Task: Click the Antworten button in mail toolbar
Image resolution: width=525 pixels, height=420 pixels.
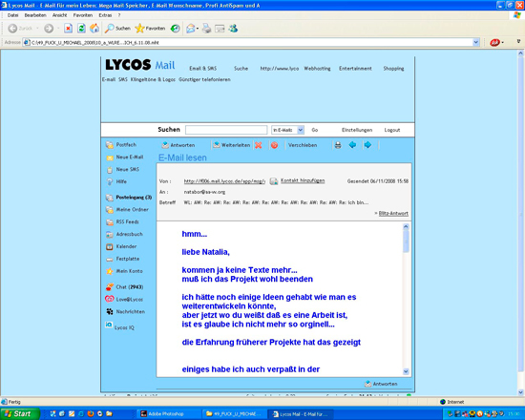Action: click(x=178, y=145)
